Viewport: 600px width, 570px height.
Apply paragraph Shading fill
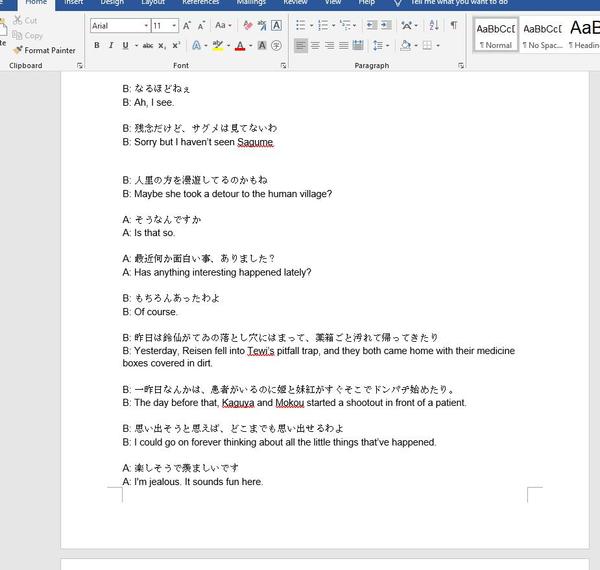(x=405, y=46)
